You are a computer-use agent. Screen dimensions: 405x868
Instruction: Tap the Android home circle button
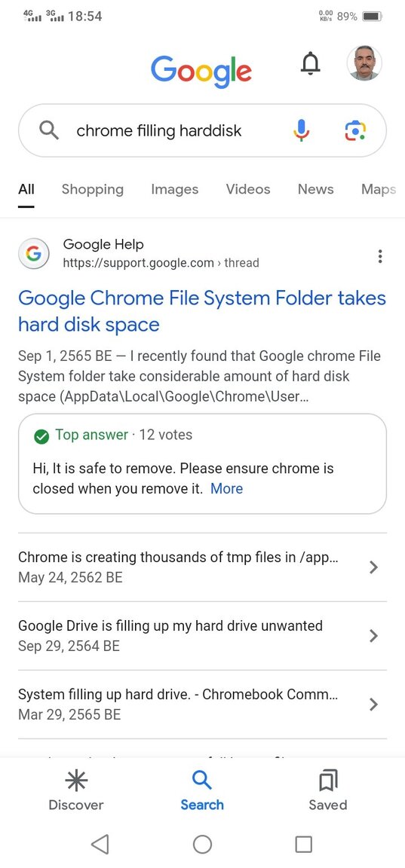[x=202, y=844]
